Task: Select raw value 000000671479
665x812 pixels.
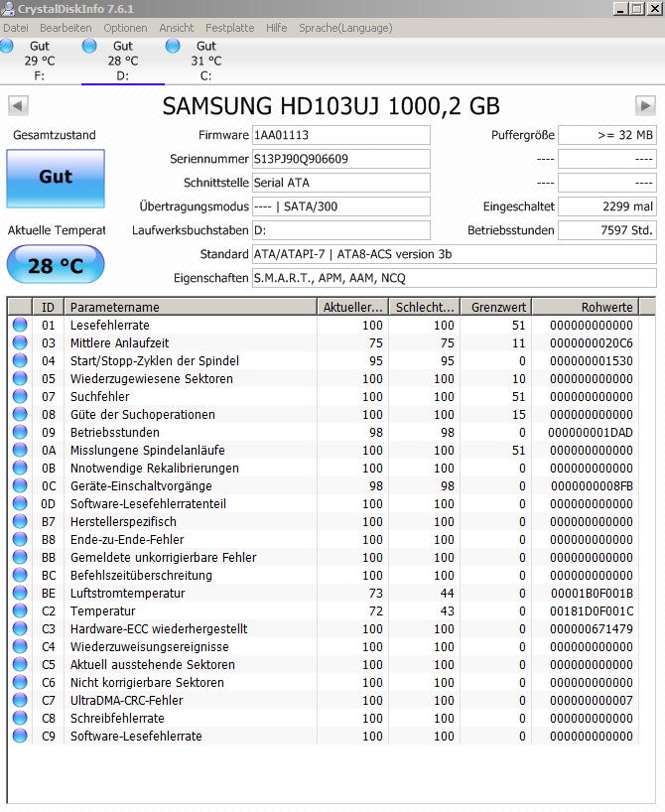Action: click(592, 628)
